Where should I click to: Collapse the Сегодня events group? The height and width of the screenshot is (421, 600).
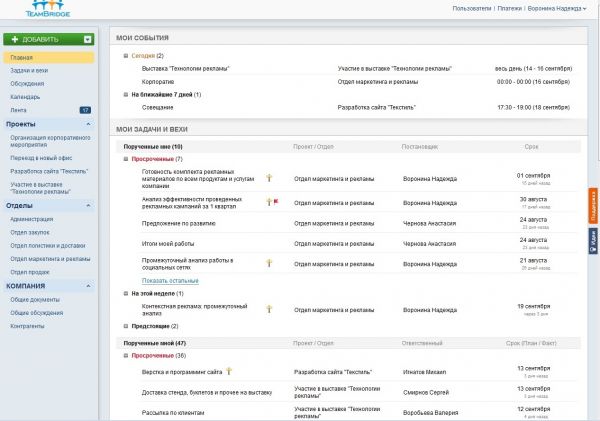tap(126, 56)
